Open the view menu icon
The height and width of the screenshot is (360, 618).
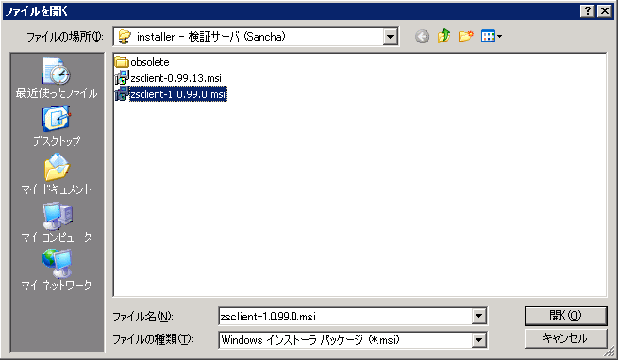(488, 36)
